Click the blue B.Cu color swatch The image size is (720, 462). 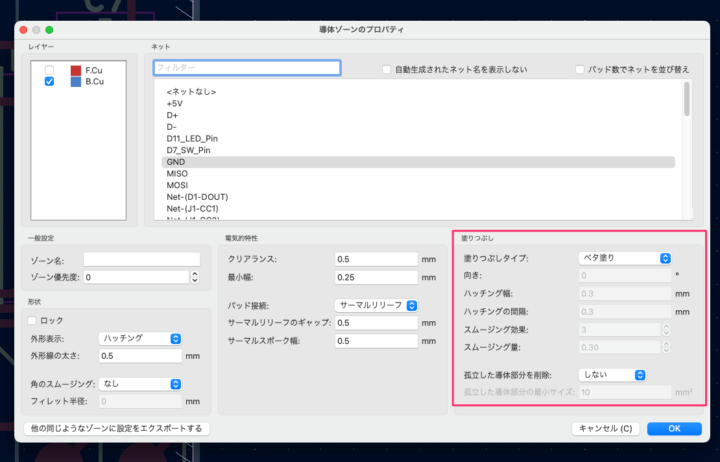pyautogui.click(x=76, y=83)
